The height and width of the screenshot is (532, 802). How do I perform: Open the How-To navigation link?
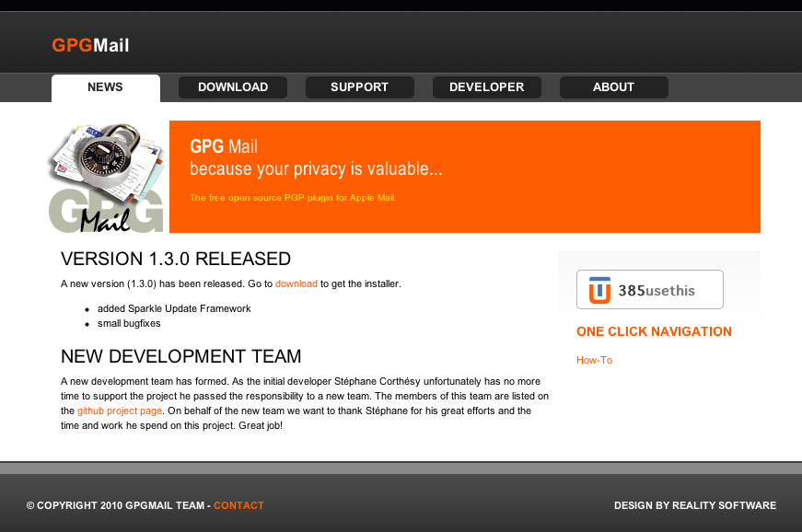coord(594,360)
